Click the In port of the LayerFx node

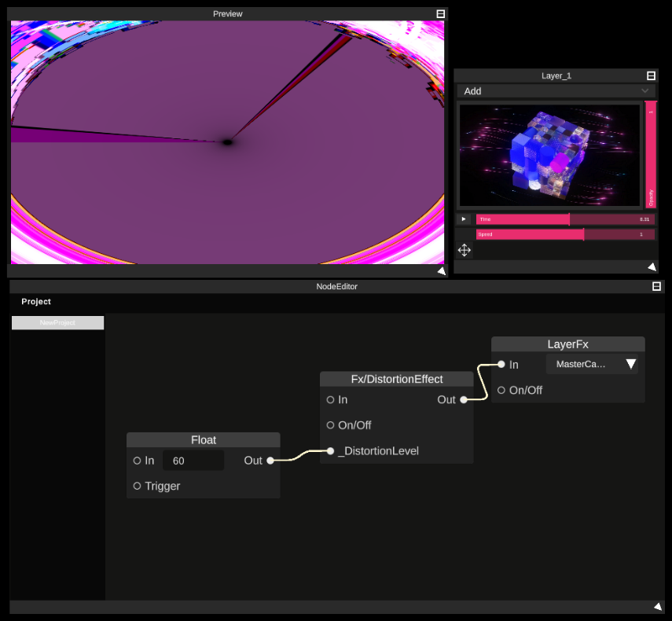coord(501,364)
